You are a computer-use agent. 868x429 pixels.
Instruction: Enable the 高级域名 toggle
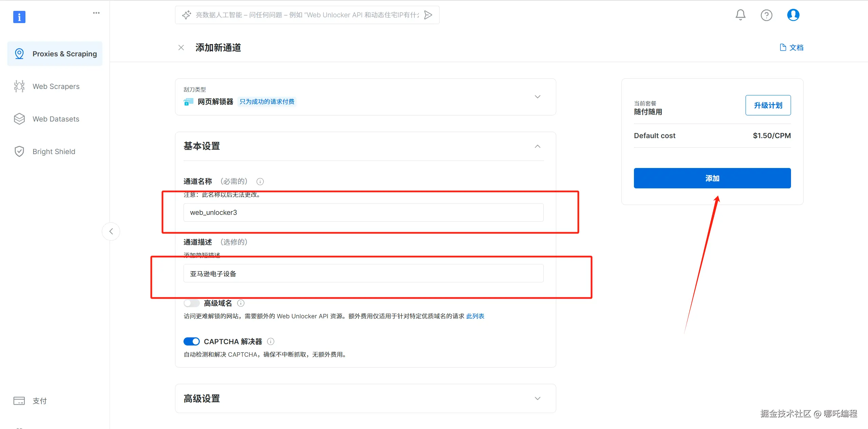point(192,303)
